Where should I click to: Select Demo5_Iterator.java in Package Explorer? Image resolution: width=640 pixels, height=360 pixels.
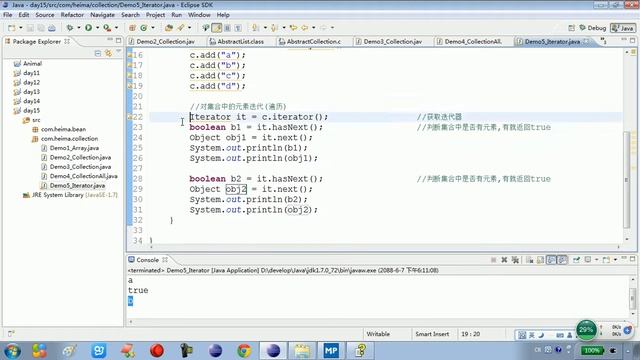77,186
